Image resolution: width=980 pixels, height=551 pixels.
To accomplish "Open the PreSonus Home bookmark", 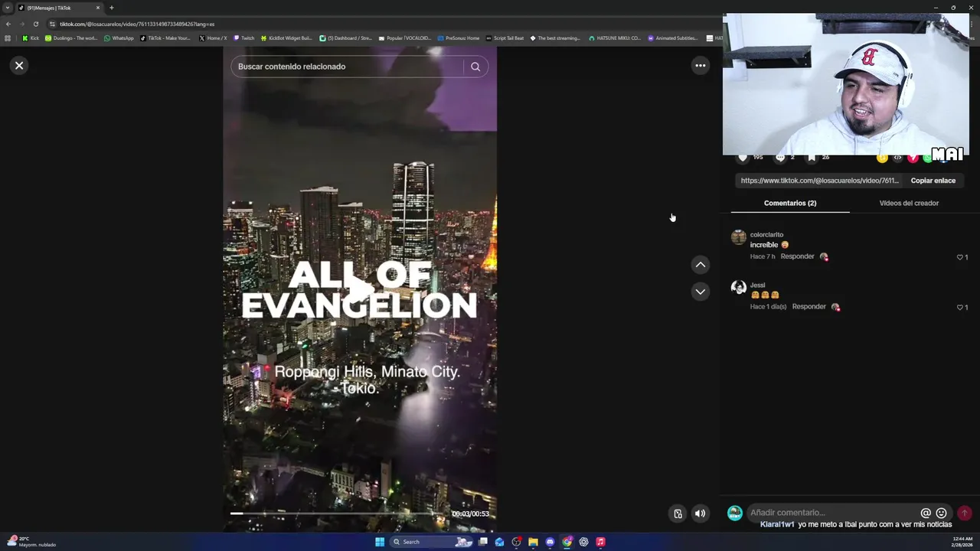I will pyautogui.click(x=458, y=37).
